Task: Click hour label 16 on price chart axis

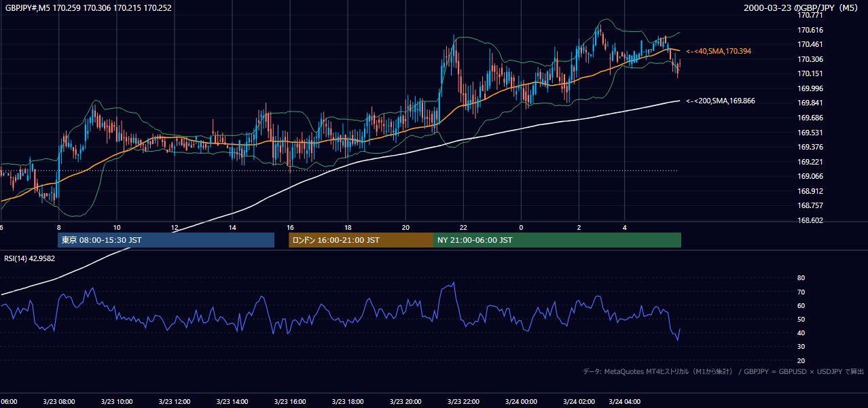Action: (x=290, y=227)
